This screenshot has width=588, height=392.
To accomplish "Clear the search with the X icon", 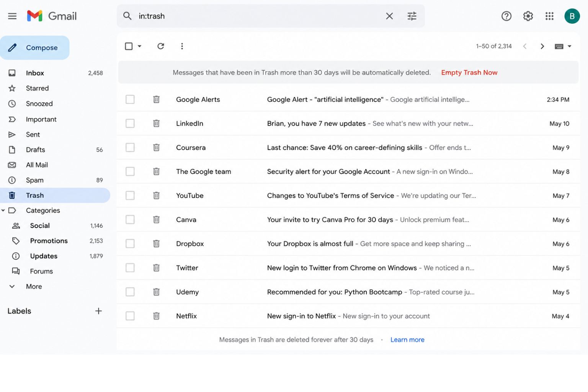I will pos(389,16).
